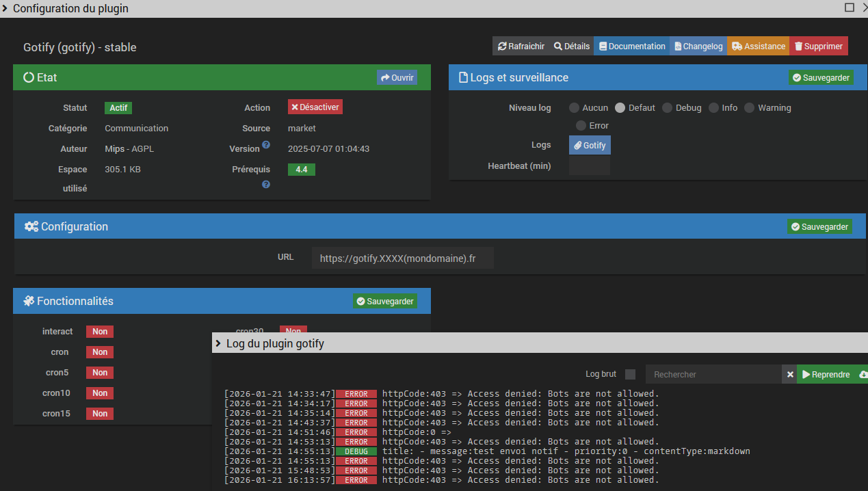View the plugin Changelog
This screenshot has height=491, width=868.
click(698, 47)
